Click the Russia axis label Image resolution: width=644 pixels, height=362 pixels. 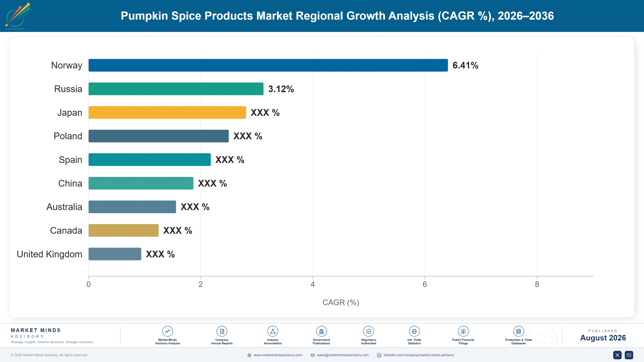coord(68,89)
